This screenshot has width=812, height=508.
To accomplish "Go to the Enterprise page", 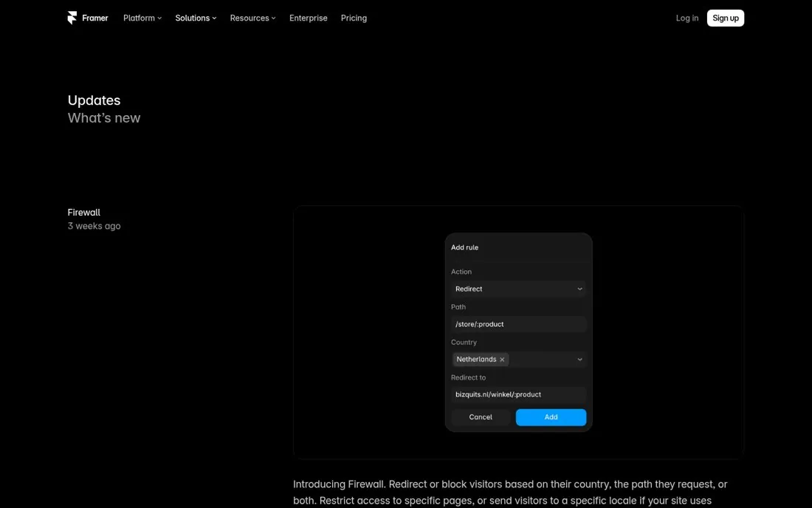I will 308,18.
